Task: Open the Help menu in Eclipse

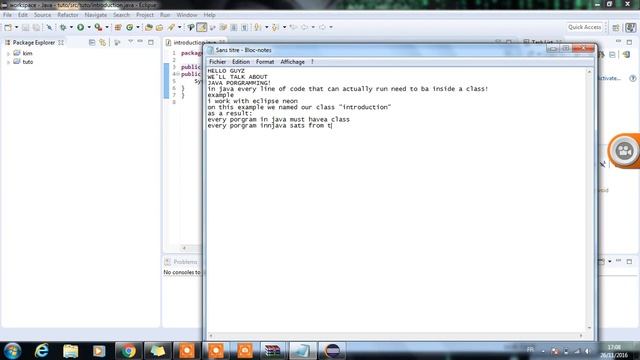Action: (x=209, y=15)
